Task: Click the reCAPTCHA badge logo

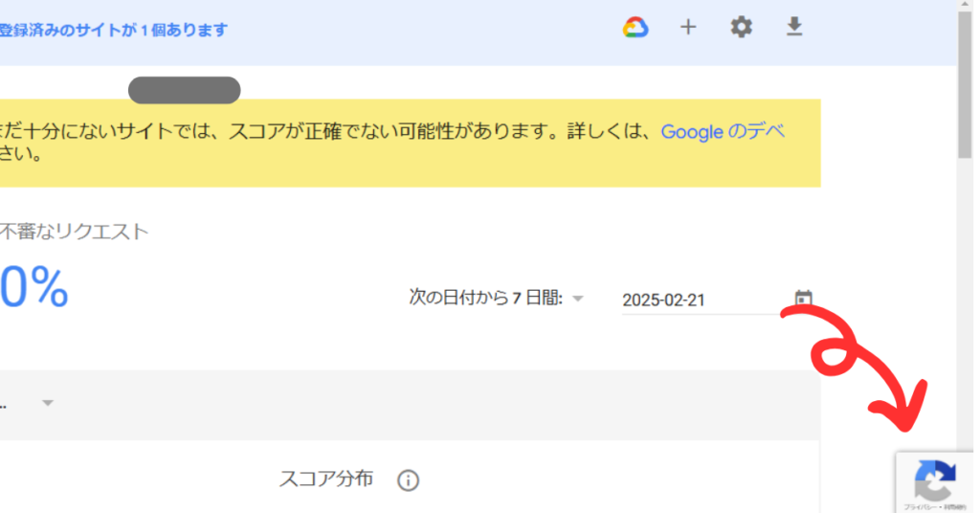Action: pyautogui.click(x=935, y=479)
